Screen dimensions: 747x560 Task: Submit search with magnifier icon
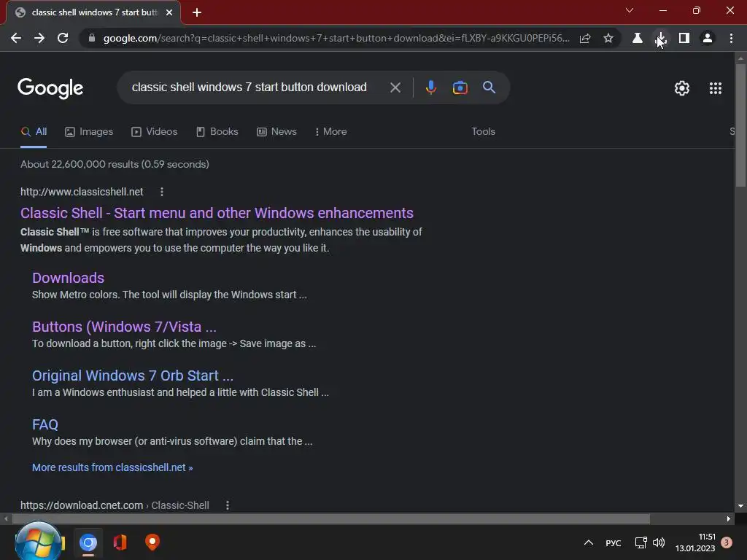point(489,87)
